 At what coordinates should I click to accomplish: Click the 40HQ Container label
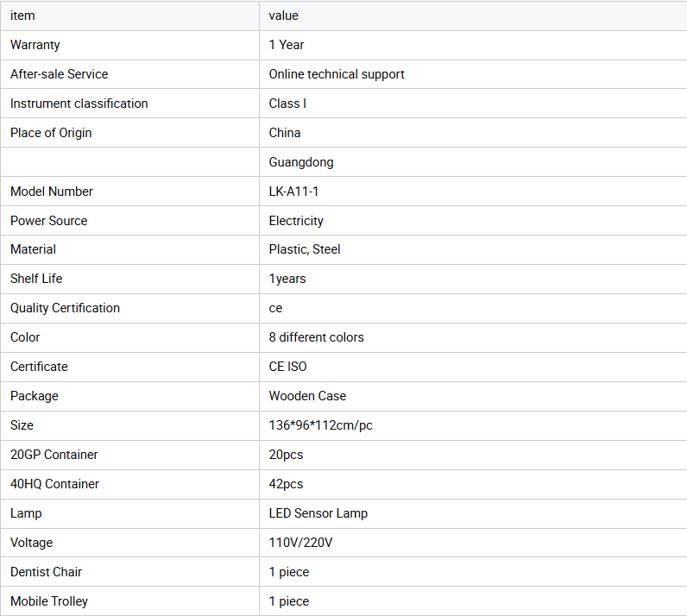54,484
